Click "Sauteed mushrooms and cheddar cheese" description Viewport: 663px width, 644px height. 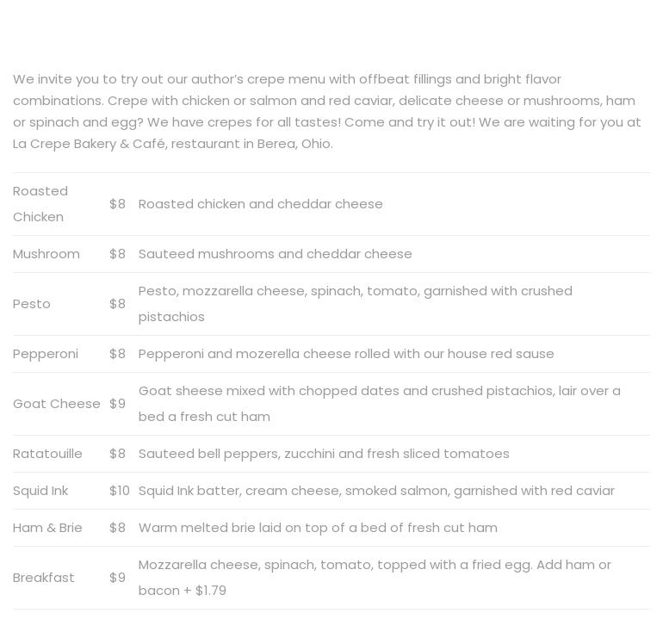click(275, 254)
